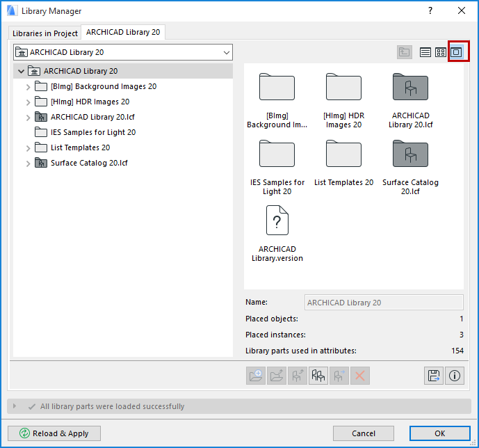The width and height of the screenshot is (479, 448).
Task: Expand the library load status bar triangle
Action: pos(15,406)
